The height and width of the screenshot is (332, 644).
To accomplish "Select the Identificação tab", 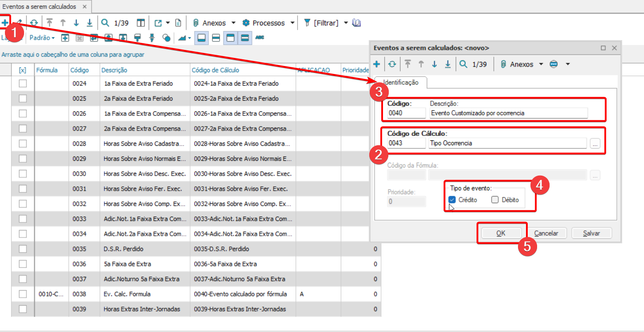I will (401, 82).
